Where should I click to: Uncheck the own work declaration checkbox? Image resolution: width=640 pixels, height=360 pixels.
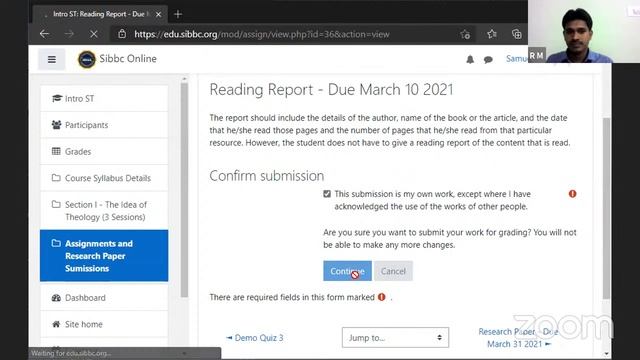click(x=327, y=194)
